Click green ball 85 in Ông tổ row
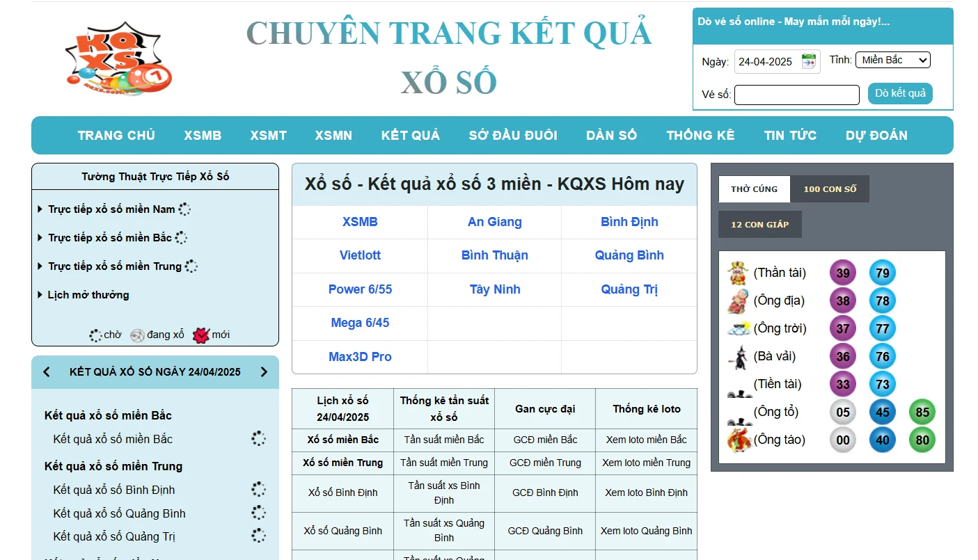The image size is (978, 560). point(922,412)
